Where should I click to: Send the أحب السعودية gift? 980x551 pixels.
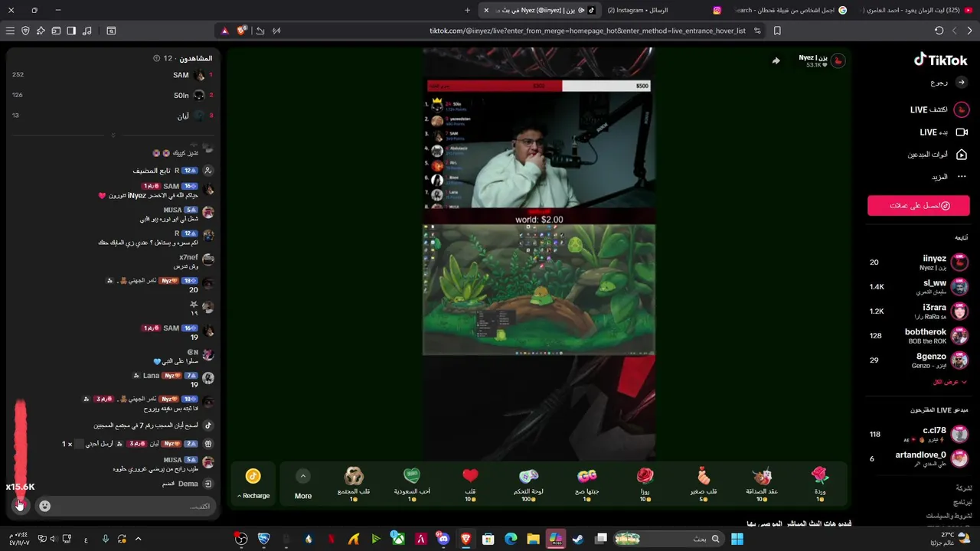[412, 484]
